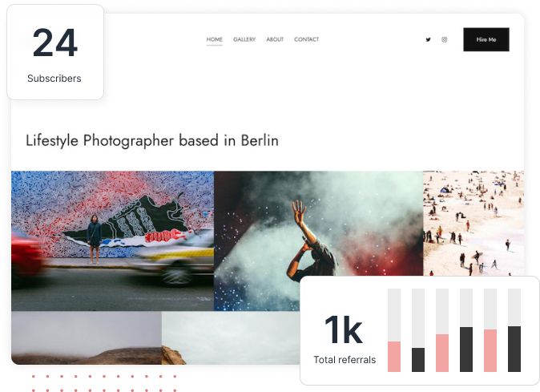Viewport: 540px width, 392px height.
Task: Select the shortest dark referrals bar
Action: pos(418,360)
